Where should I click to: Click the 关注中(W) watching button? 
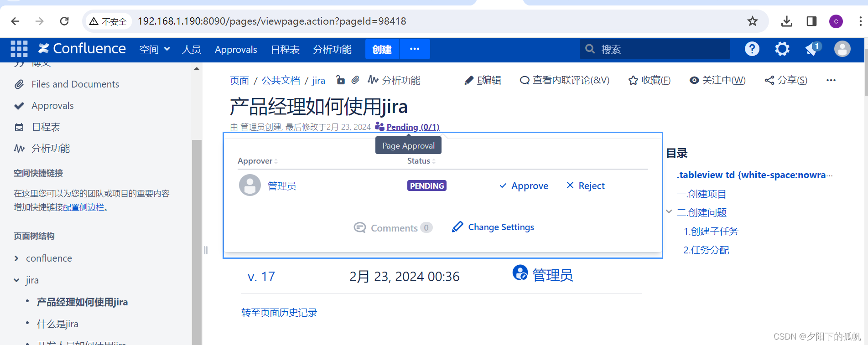tap(717, 80)
